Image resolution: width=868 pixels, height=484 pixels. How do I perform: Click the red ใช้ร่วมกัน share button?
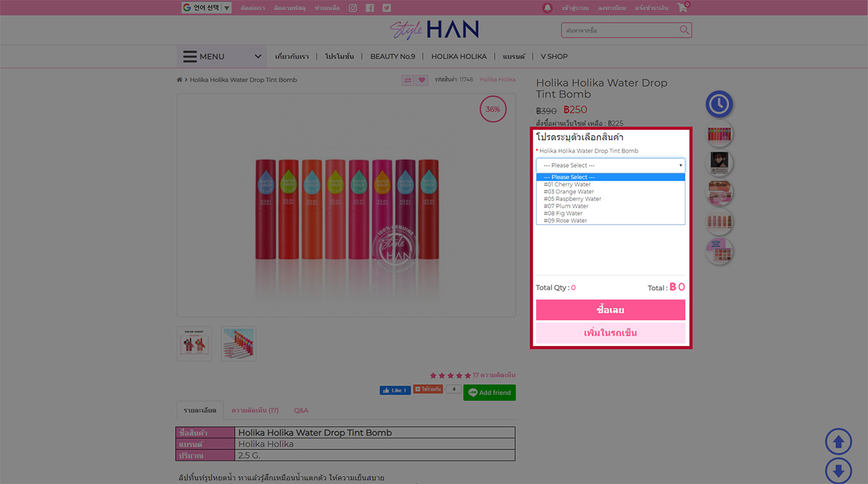click(428, 390)
